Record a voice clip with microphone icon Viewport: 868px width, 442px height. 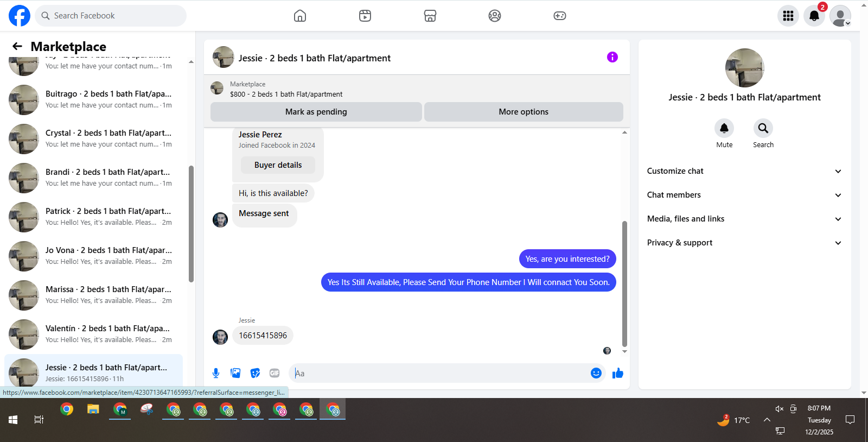point(216,373)
